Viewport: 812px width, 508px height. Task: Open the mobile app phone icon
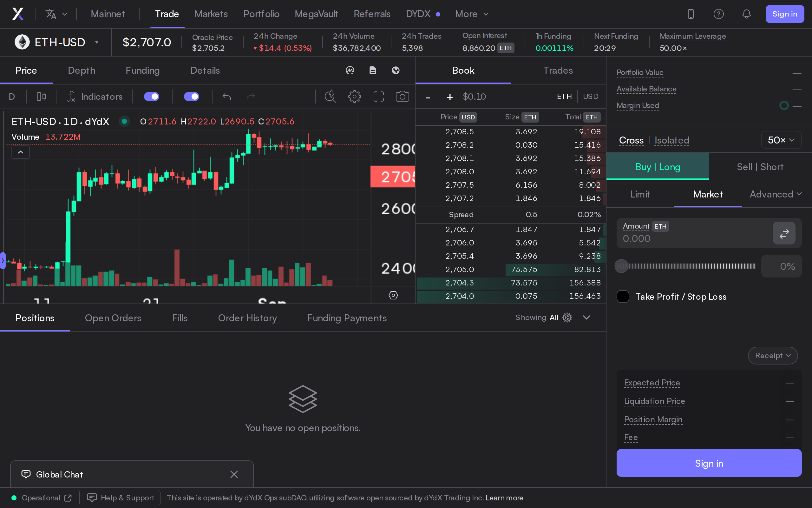tap(691, 14)
